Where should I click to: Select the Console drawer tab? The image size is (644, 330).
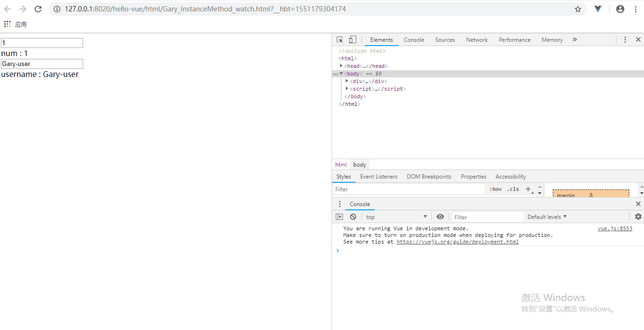point(360,204)
